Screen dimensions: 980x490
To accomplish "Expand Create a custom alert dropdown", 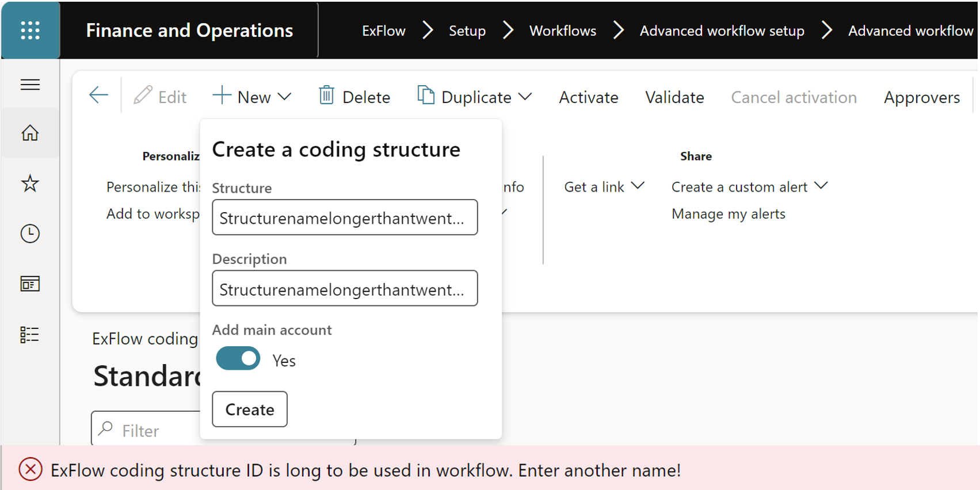I will pyautogui.click(x=749, y=187).
